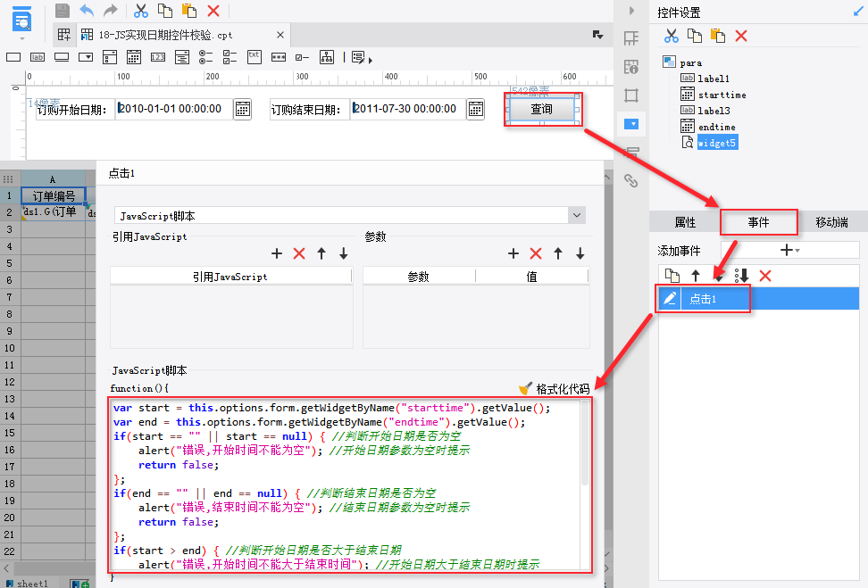Viewport: 868px width, 588px height.
Task: Copy using the top toolbar icon
Action: (165, 11)
